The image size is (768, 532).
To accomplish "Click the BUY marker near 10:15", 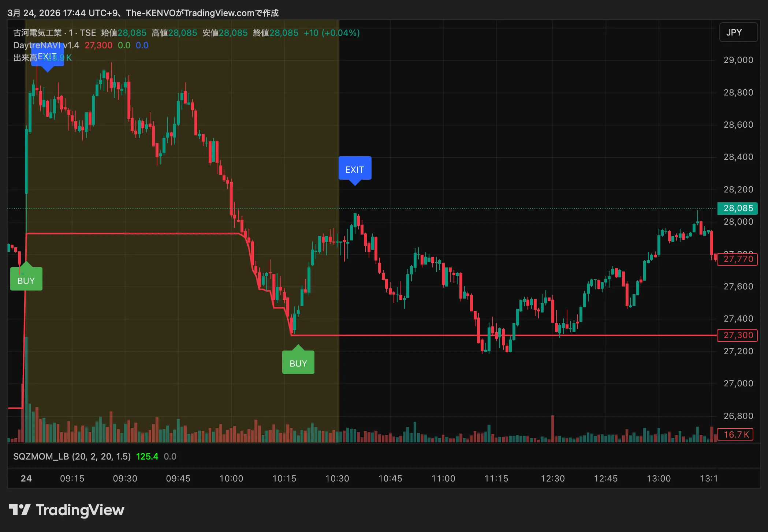I will (298, 363).
